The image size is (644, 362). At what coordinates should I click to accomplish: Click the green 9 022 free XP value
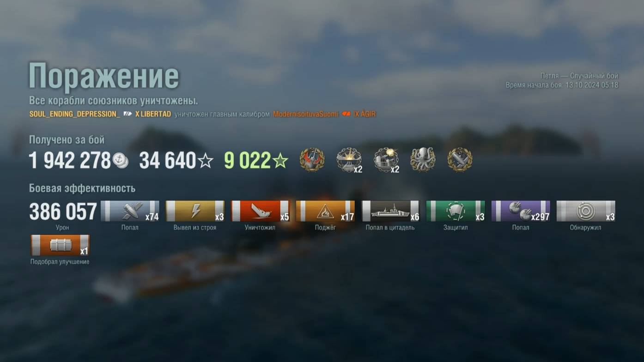[247, 161]
